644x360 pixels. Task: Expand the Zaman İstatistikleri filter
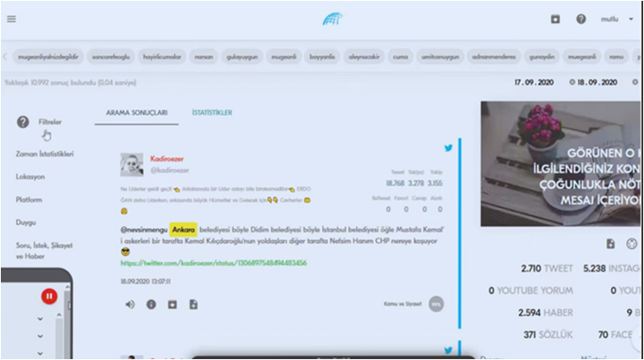click(45, 153)
